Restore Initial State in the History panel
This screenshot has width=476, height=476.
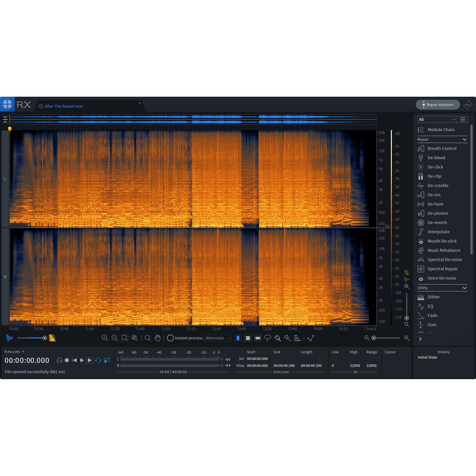coord(427,357)
